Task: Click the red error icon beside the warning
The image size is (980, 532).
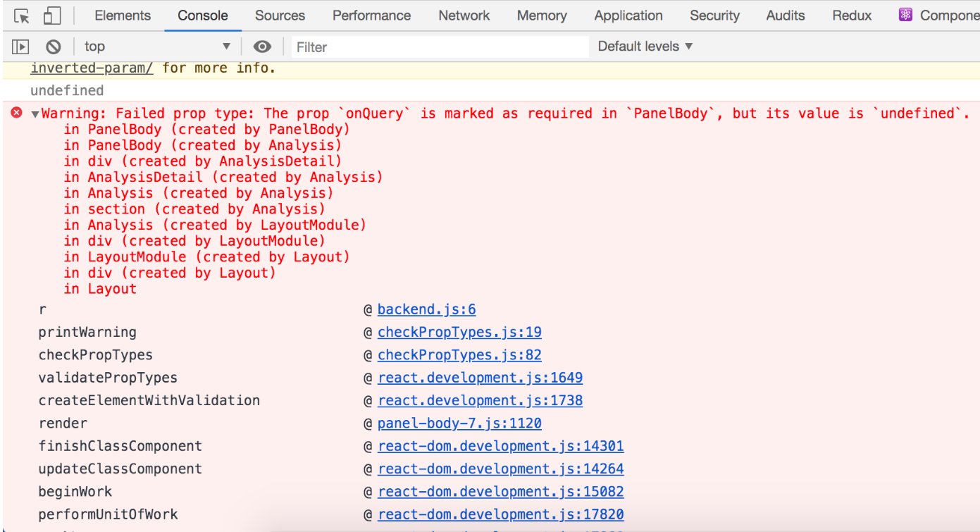Action: pyautogui.click(x=17, y=113)
